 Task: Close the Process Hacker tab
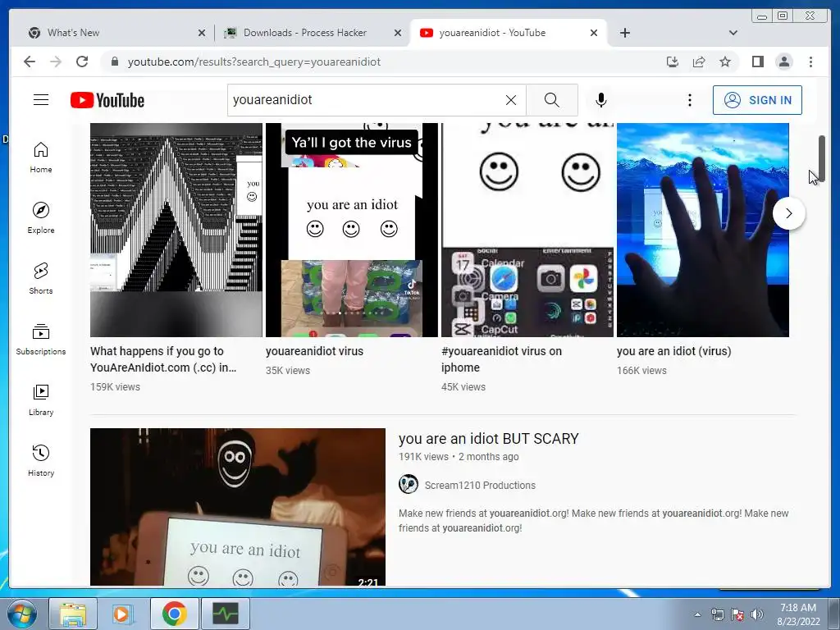tap(398, 33)
